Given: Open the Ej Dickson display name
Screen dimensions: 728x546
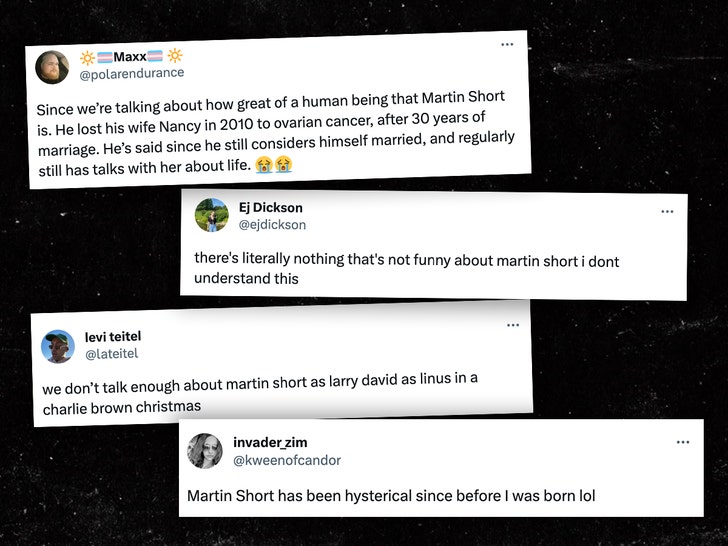Looking at the screenshot, I should 270,207.
